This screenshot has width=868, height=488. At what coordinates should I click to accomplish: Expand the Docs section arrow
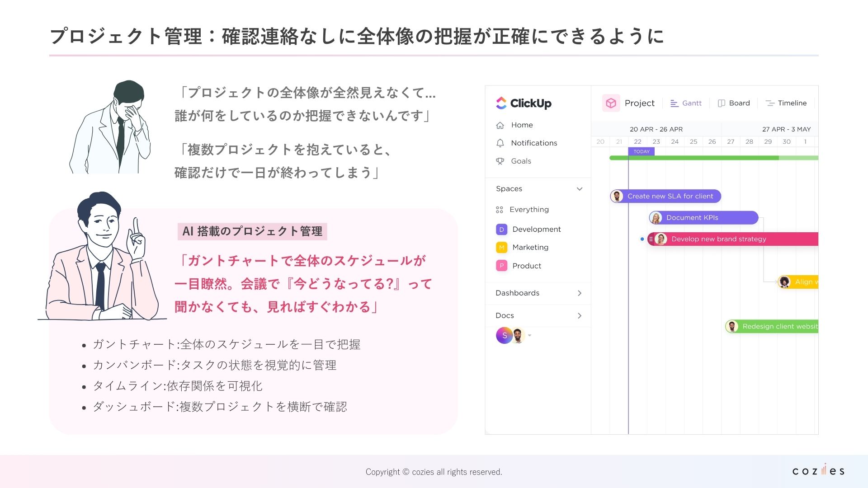[x=580, y=316]
